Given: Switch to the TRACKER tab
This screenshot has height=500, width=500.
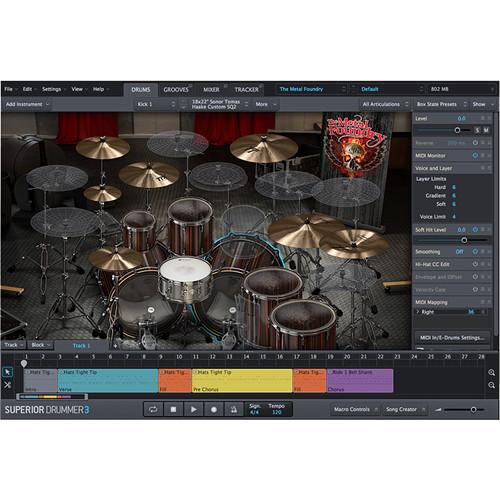Looking at the screenshot, I should click(247, 90).
